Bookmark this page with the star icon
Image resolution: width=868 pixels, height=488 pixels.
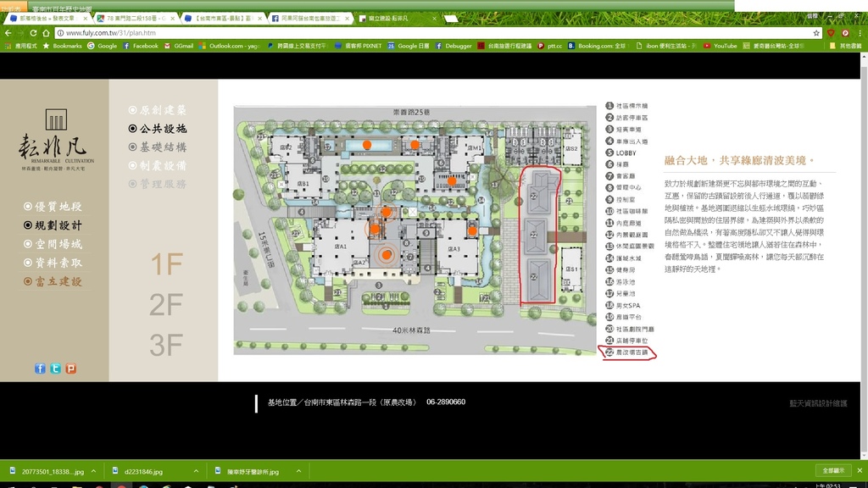[x=816, y=33]
